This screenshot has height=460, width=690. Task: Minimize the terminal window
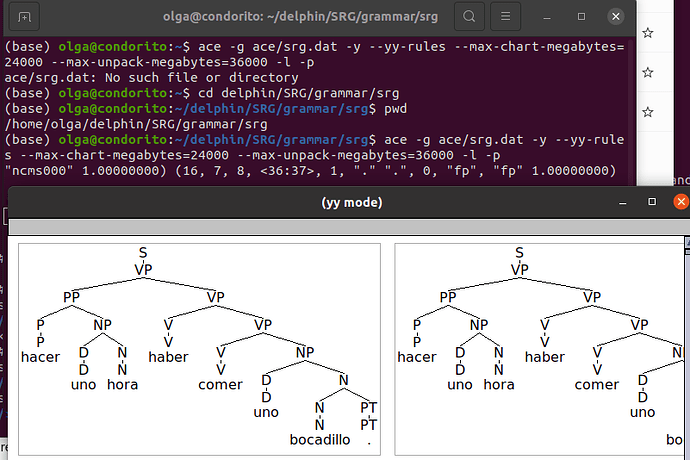click(x=547, y=17)
